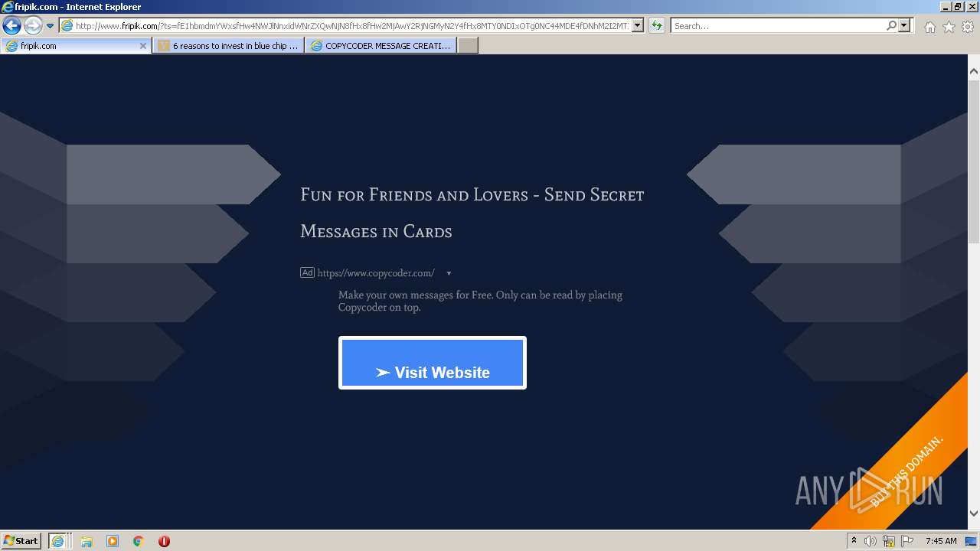Open the Home page icon
Image resolution: width=980 pixels, height=551 pixels.
tap(929, 27)
